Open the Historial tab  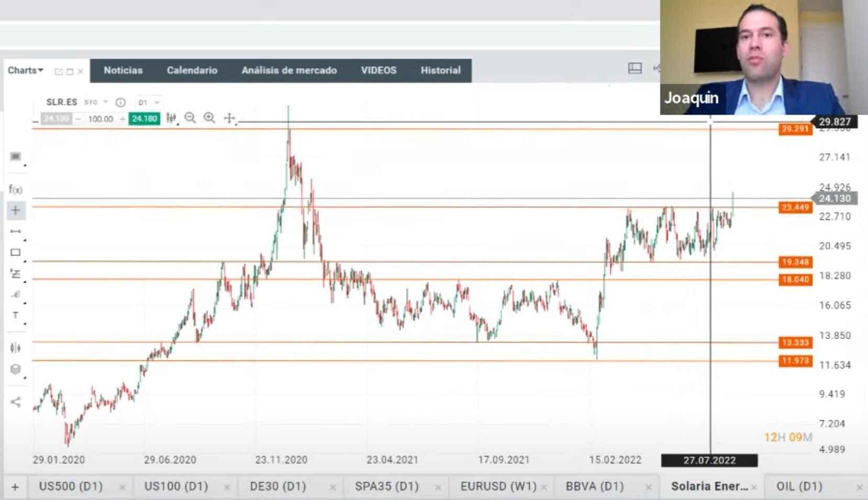click(441, 70)
